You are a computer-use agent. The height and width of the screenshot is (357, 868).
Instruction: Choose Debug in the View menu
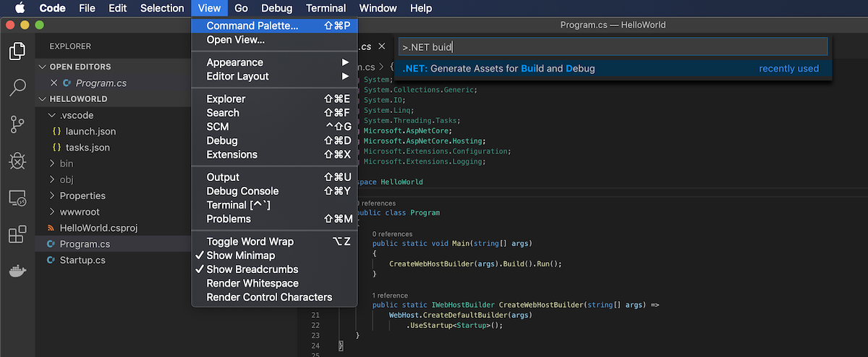point(274,140)
